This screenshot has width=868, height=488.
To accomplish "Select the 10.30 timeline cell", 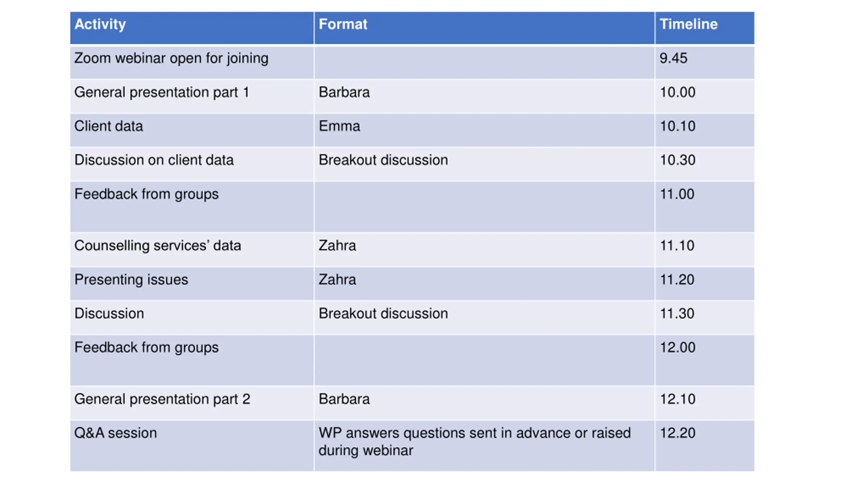I will tap(705, 164).
